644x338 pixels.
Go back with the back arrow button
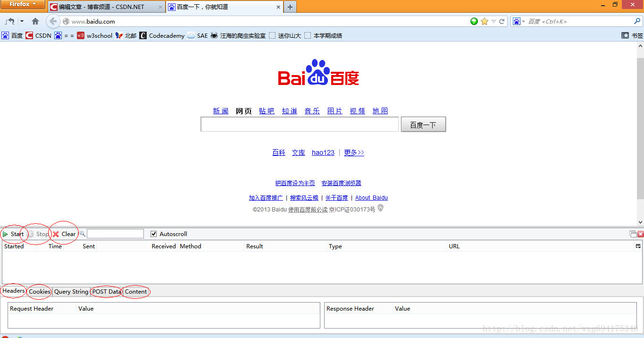[53, 21]
